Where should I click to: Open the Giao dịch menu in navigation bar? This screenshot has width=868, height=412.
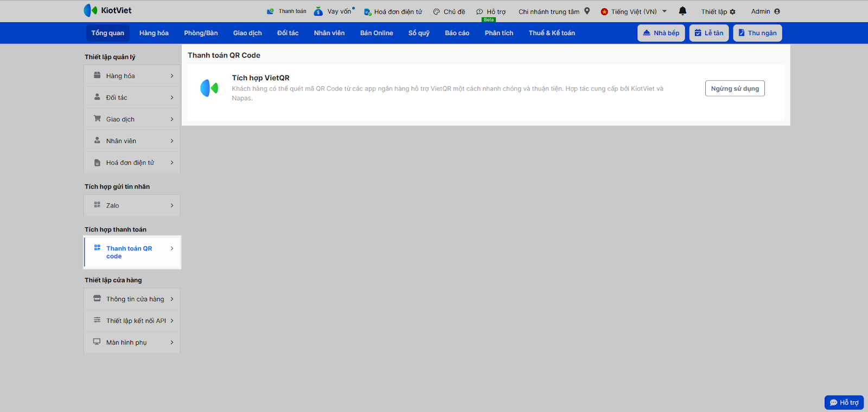coord(247,33)
